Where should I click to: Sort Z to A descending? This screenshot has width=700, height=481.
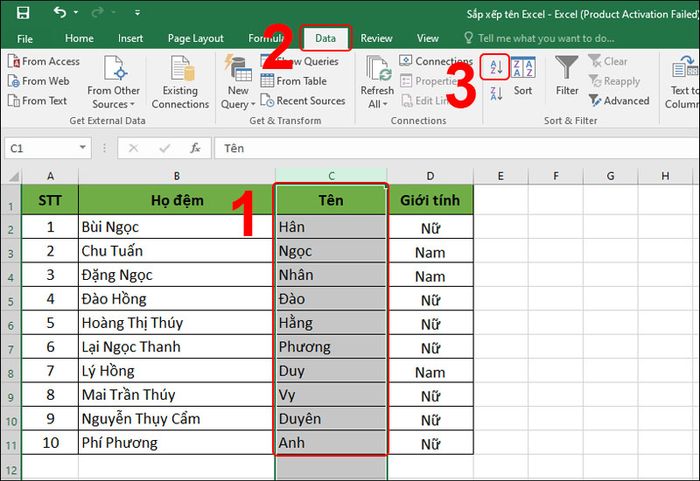pos(496,94)
